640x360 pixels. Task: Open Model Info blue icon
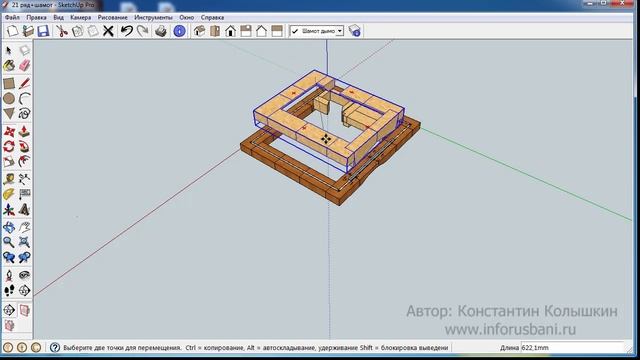point(180,31)
